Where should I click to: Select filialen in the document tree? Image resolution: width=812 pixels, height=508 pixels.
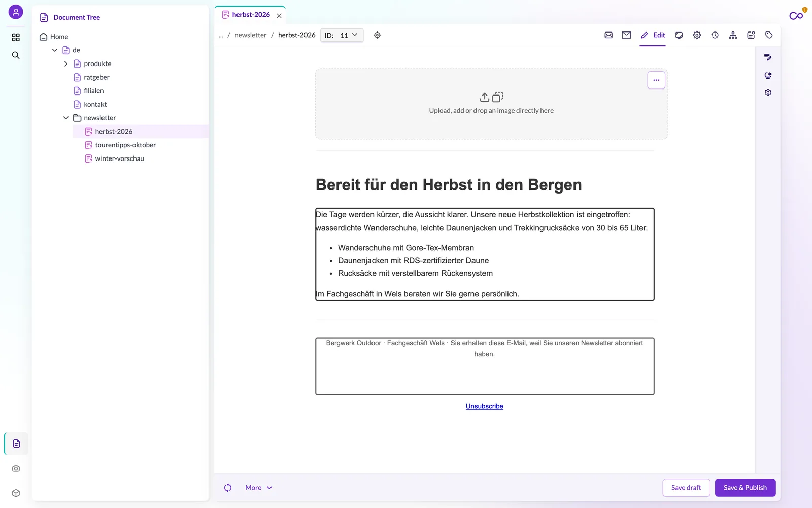(x=93, y=91)
